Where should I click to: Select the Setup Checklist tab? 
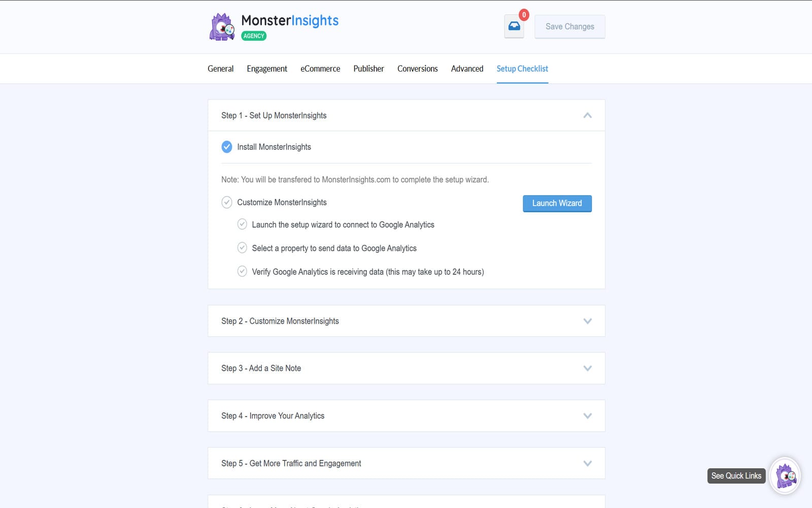pos(522,69)
